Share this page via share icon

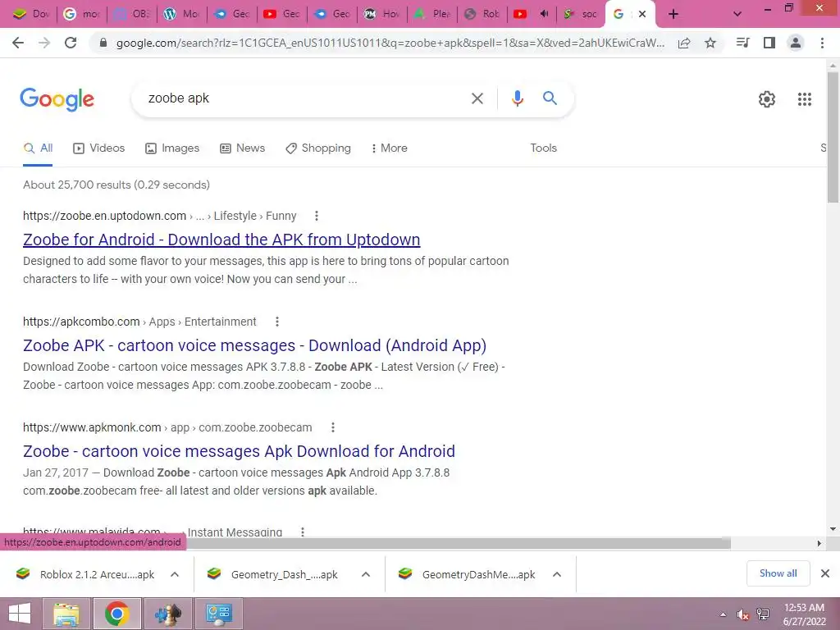point(684,43)
